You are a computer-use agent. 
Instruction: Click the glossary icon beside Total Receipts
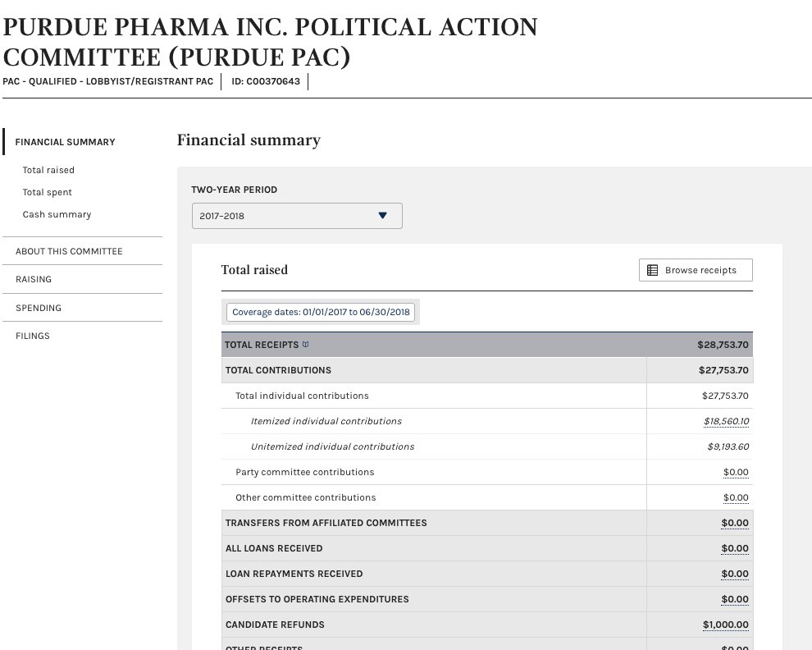point(306,344)
